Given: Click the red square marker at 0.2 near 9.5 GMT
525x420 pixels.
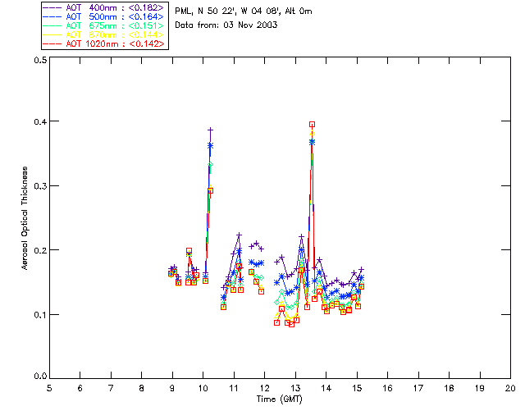Looking at the screenshot, I should tap(189, 250).
